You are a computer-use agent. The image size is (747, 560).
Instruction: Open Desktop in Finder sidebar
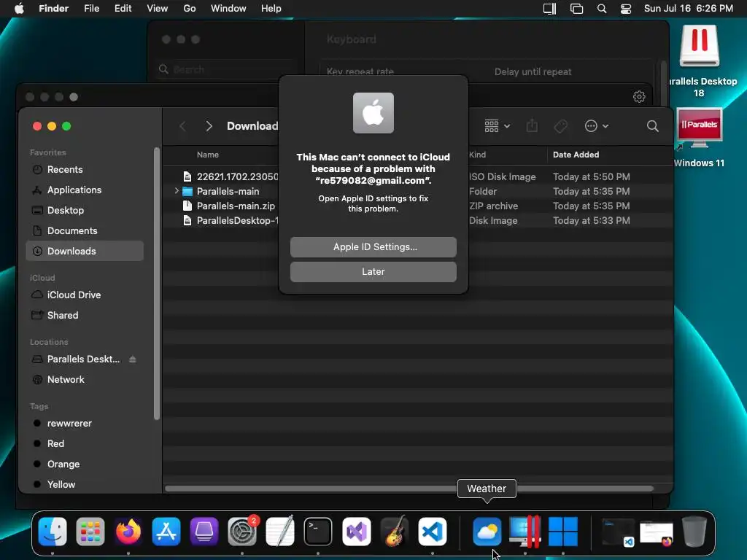[x=85, y=210]
